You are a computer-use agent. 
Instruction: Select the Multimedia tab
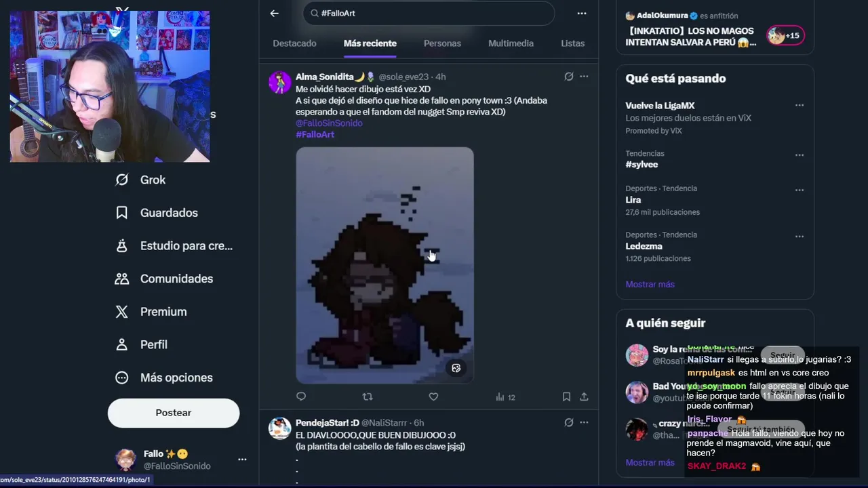tap(511, 43)
